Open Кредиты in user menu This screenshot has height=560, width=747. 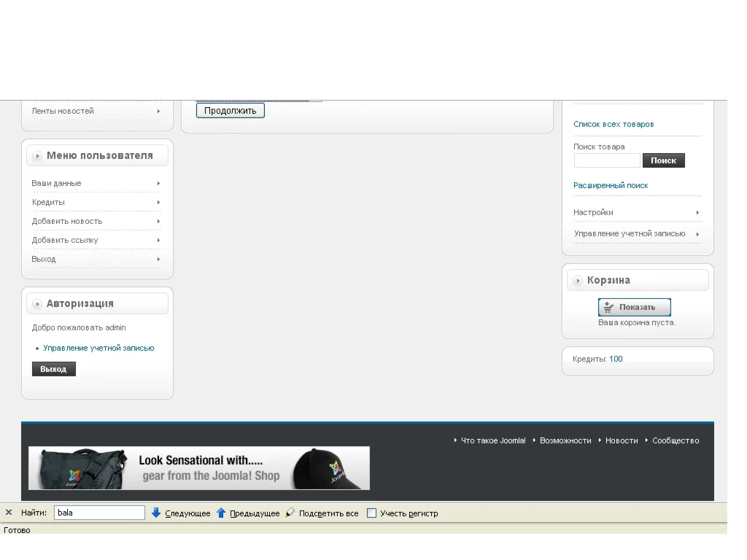point(48,203)
